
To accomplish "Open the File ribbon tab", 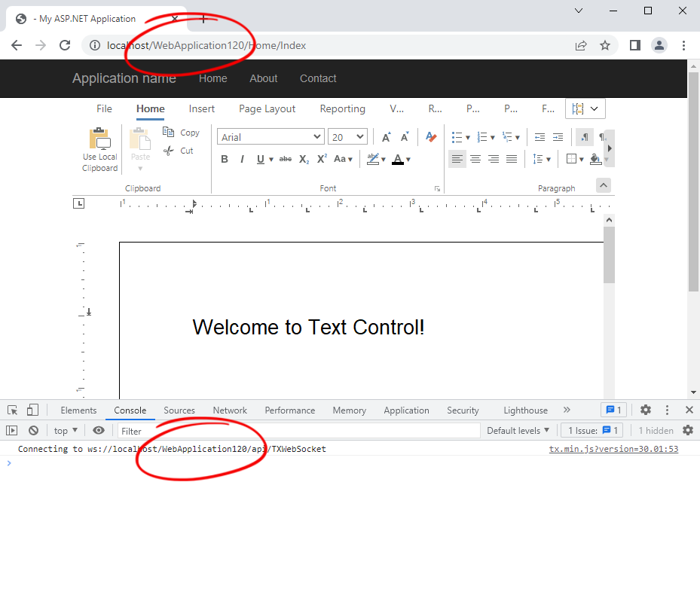I will click(x=104, y=109).
